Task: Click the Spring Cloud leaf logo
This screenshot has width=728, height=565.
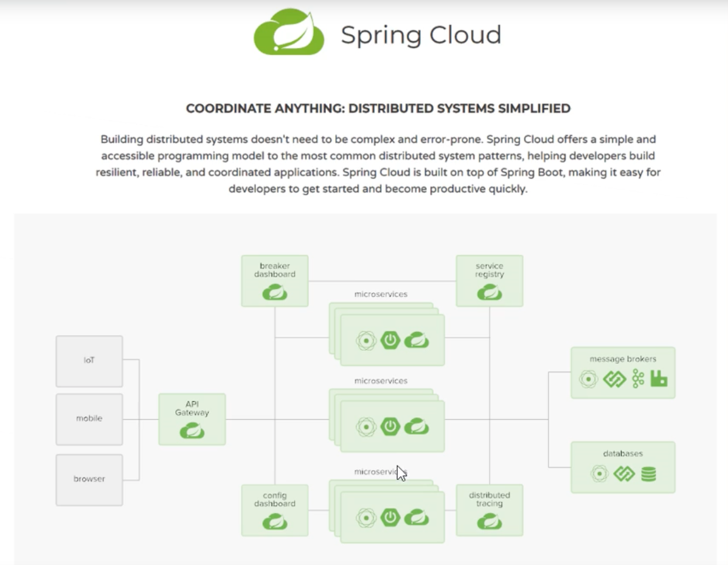Action: pyautogui.click(x=289, y=32)
